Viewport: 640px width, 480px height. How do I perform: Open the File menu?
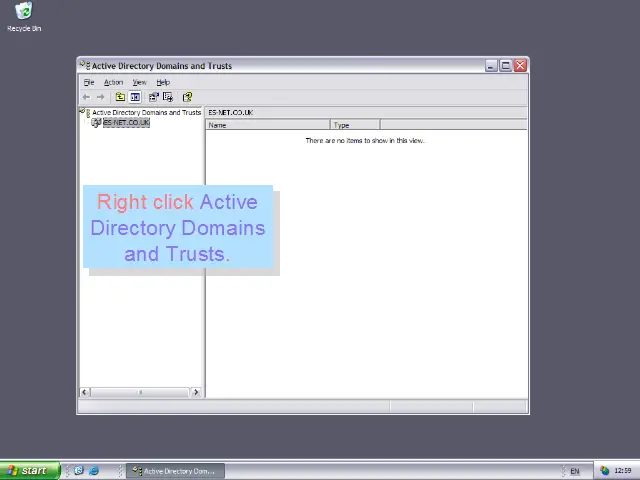(x=89, y=82)
